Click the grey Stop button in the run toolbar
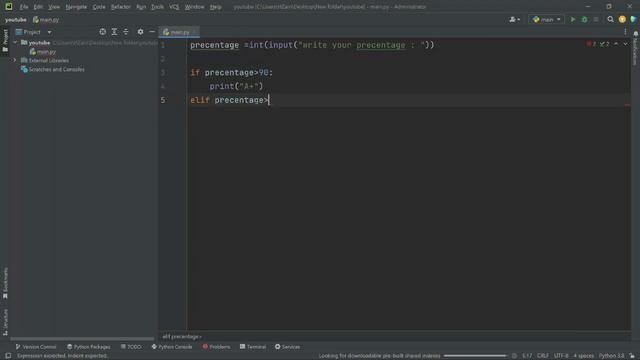This screenshot has width=640, height=360. (x=596, y=20)
